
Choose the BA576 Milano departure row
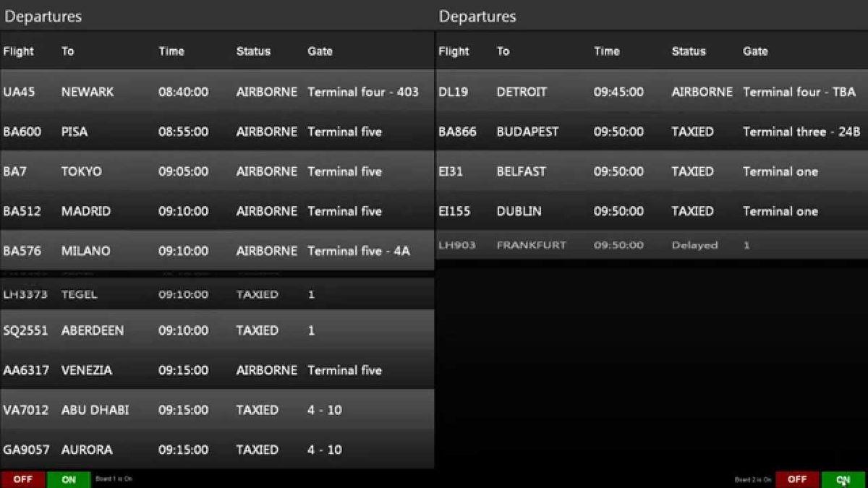point(217,251)
